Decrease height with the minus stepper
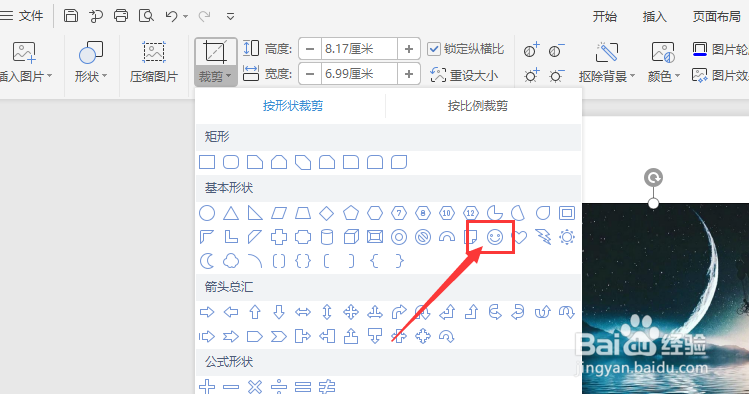 click(x=310, y=49)
